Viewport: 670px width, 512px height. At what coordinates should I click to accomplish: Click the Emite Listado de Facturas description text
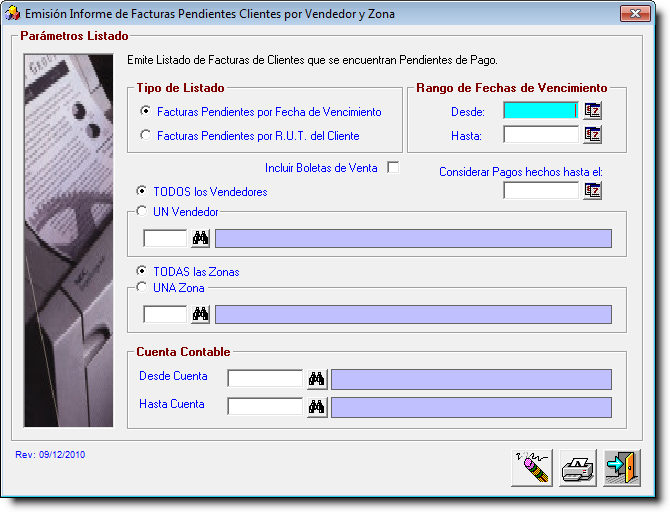click(312, 60)
